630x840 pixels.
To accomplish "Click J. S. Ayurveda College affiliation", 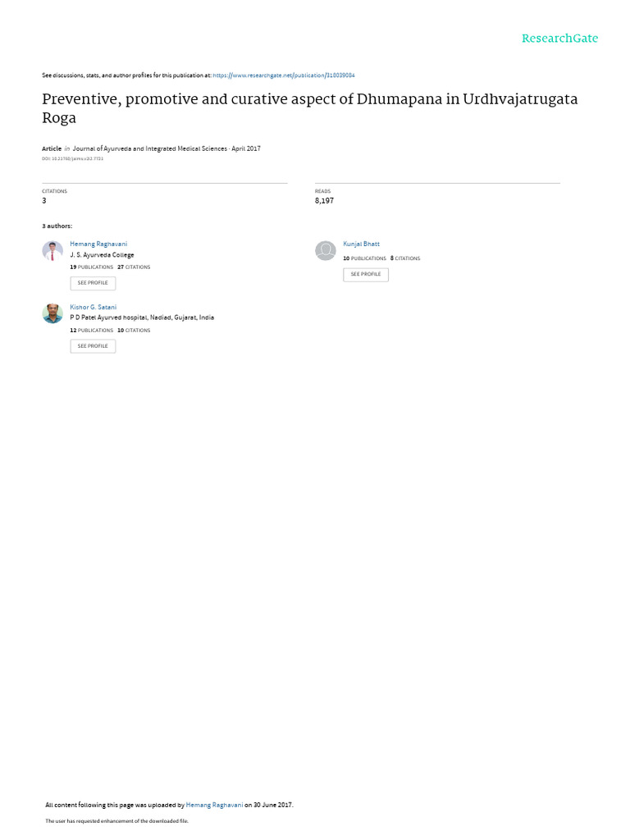I will tap(102, 255).
